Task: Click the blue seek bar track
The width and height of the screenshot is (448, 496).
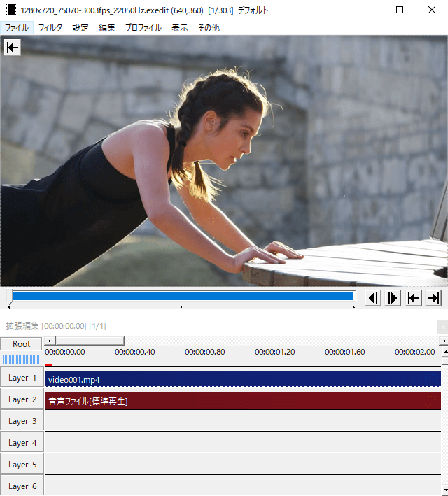Action: (x=183, y=296)
